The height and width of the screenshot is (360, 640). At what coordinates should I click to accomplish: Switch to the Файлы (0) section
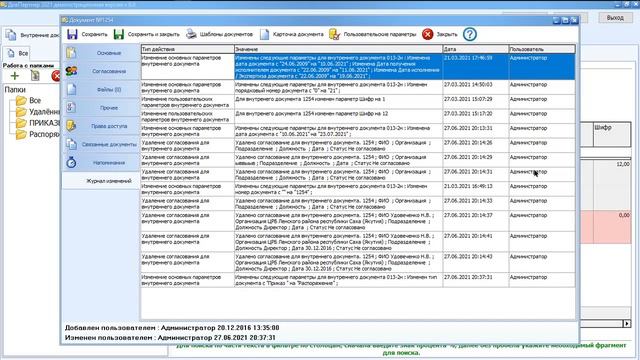pyautogui.click(x=101, y=89)
